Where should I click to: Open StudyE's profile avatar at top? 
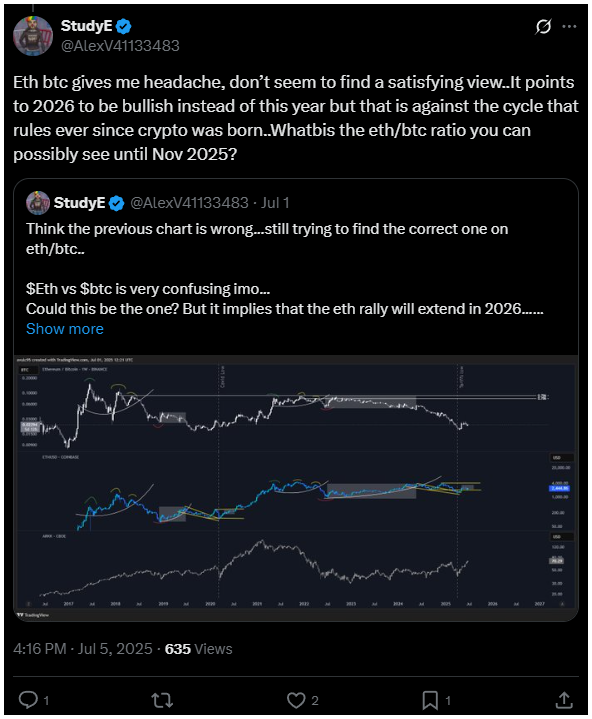tap(33, 36)
